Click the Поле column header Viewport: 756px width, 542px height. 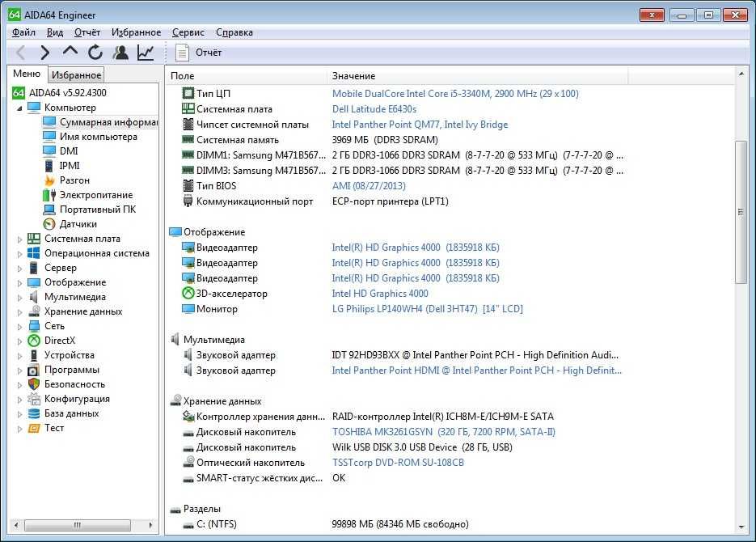(247, 76)
